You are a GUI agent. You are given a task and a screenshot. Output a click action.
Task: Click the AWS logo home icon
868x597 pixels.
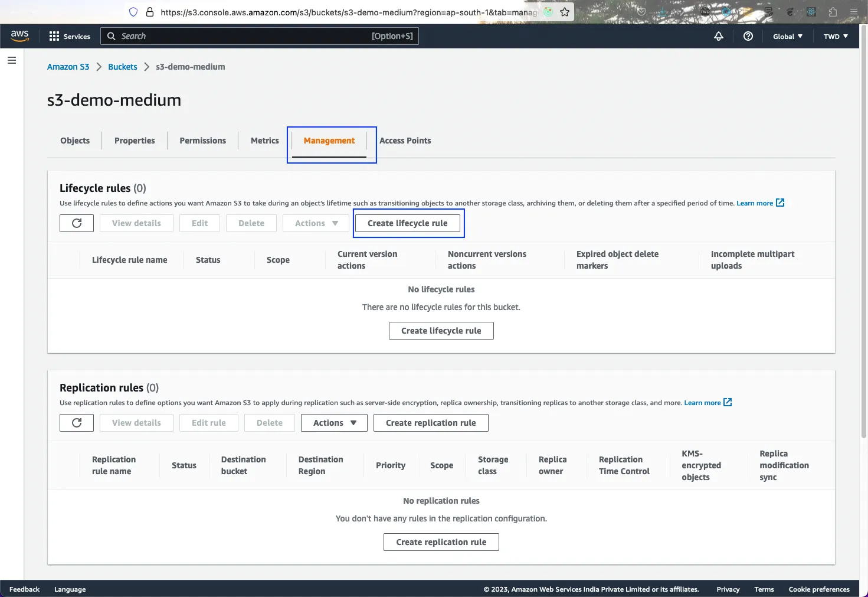point(19,35)
